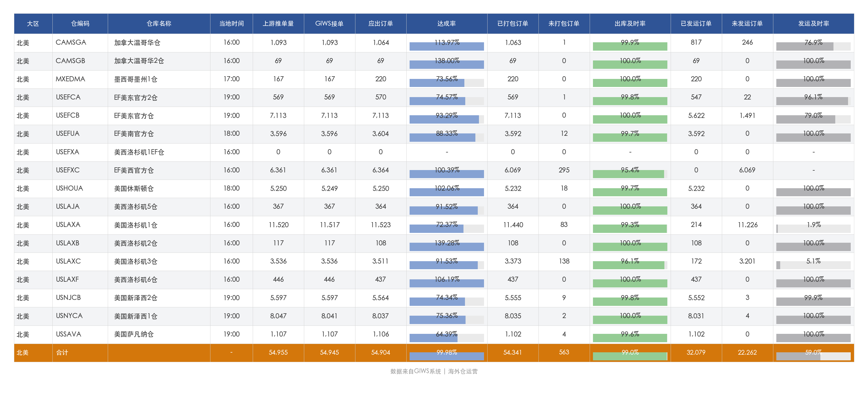
Task: Select warehouse name 美国休斯顿仓
Action: pyautogui.click(x=134, y=189)
